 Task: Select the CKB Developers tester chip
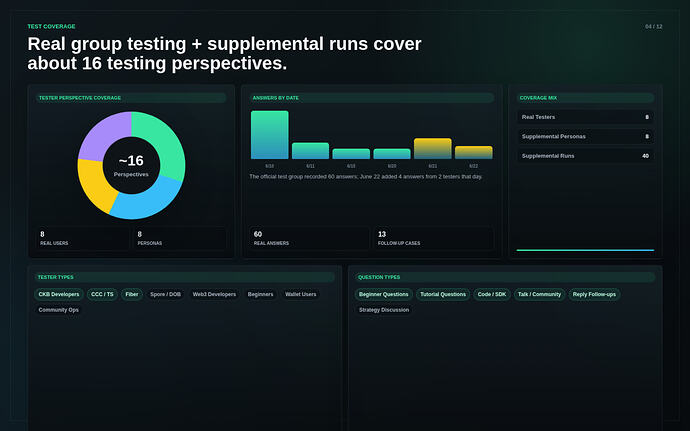pyautogui.click(x=59, y=294)
